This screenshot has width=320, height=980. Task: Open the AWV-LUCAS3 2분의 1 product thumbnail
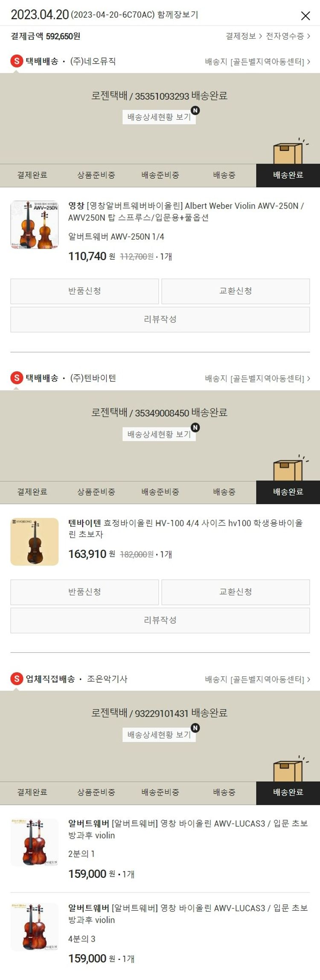(35, 842)
